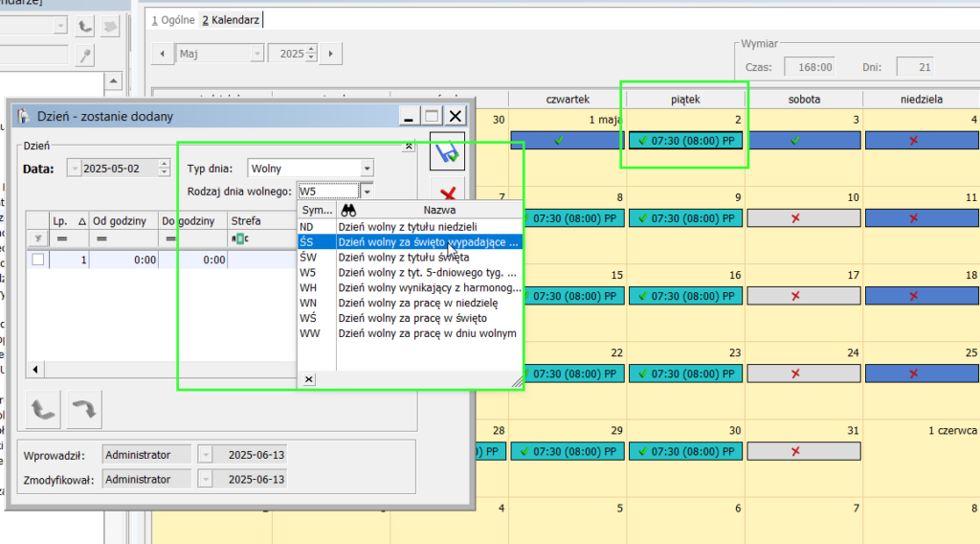Click the back arrow icon in left toolbar

[85, 26]
